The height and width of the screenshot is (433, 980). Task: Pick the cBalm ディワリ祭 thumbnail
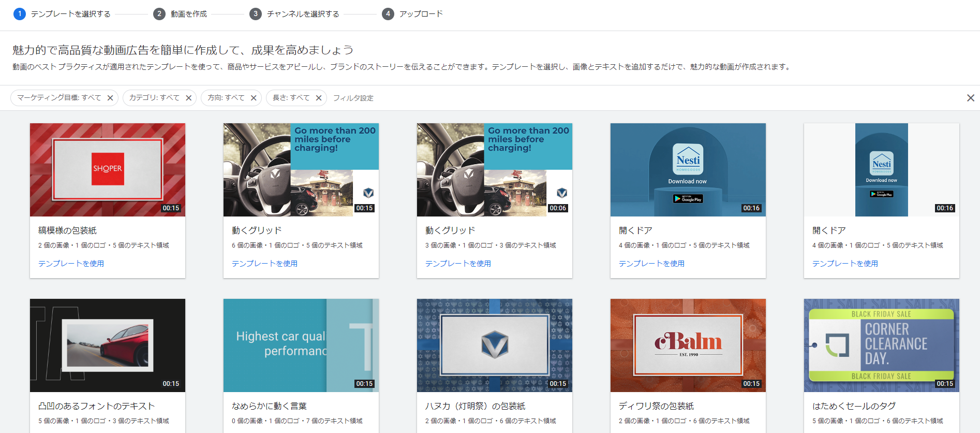688,345
